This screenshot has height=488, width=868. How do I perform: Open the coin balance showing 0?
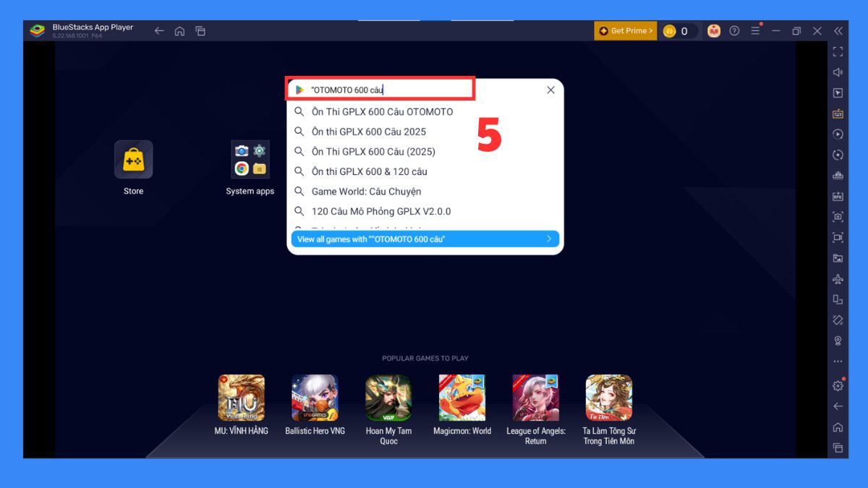pyautogui.click(x=680, y=31)
